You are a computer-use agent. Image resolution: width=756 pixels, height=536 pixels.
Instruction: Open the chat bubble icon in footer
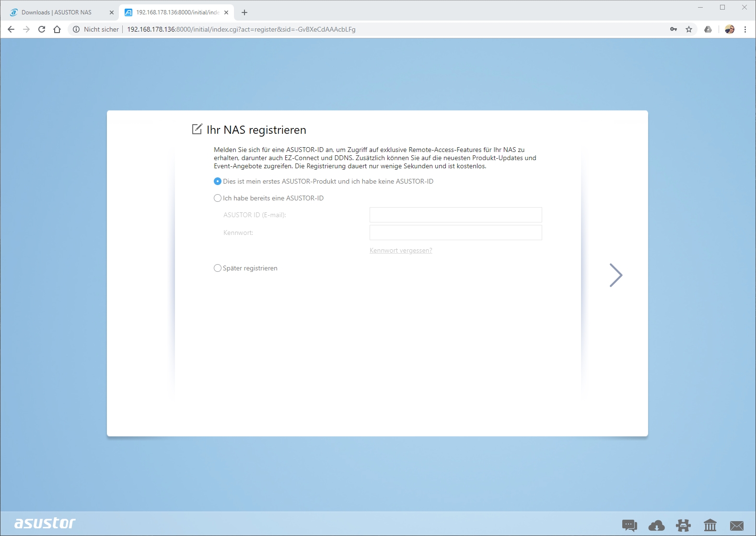click(x=629, y=525)
